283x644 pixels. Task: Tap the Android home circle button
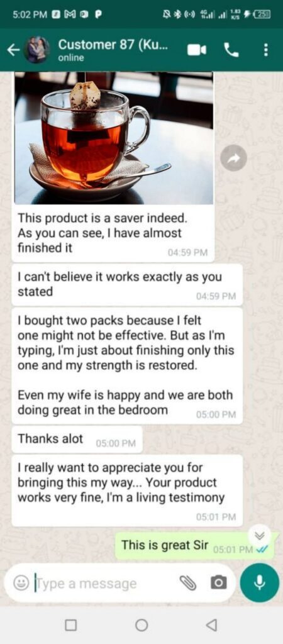141,625
